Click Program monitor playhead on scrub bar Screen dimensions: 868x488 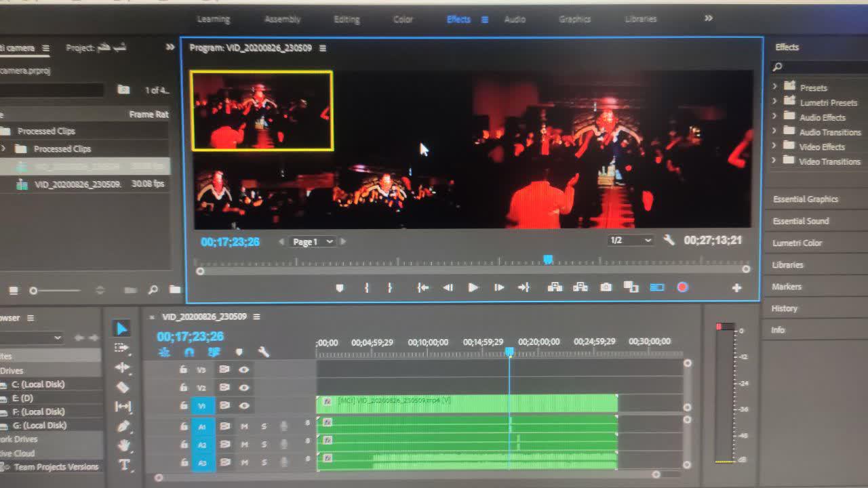(548, 260)
